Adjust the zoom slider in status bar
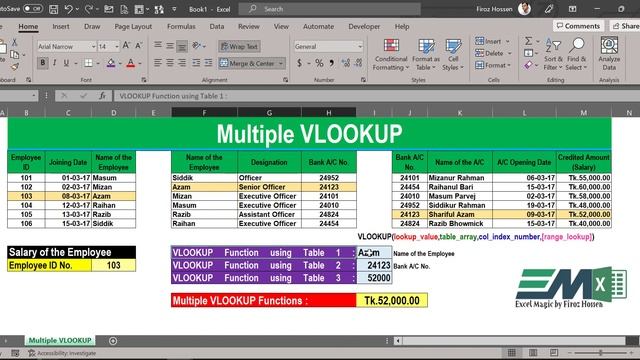Screen dimensions: 640x360 coord(600,352)
